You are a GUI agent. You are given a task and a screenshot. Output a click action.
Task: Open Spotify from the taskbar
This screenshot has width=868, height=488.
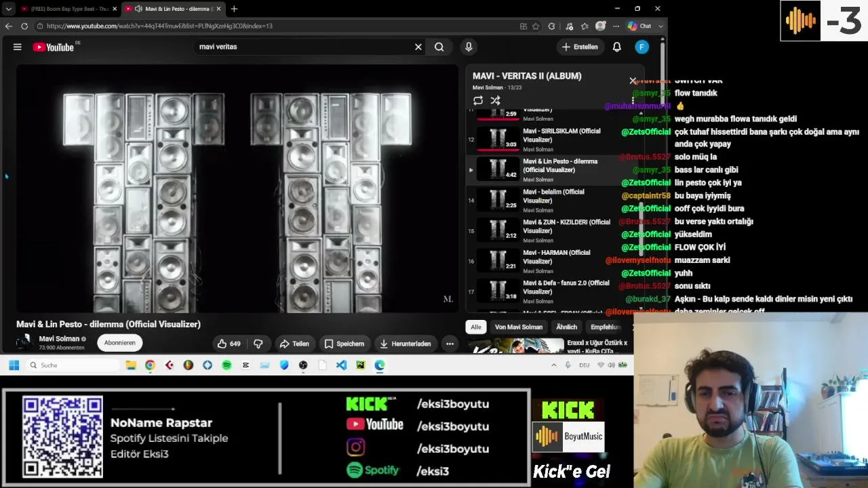(x=226, y=365)
